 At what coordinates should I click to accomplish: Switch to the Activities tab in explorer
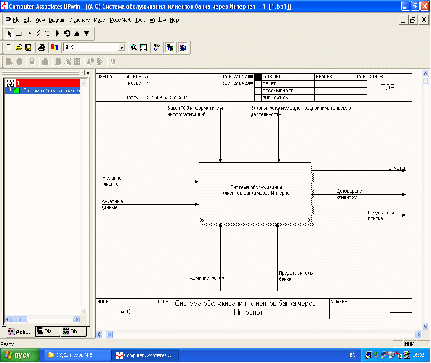click(x=19, y=331)
